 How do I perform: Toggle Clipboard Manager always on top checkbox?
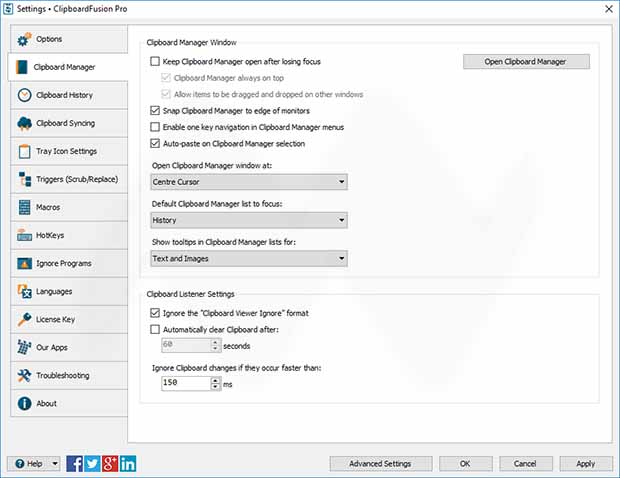pyautogui.click(x=166, y=78)
